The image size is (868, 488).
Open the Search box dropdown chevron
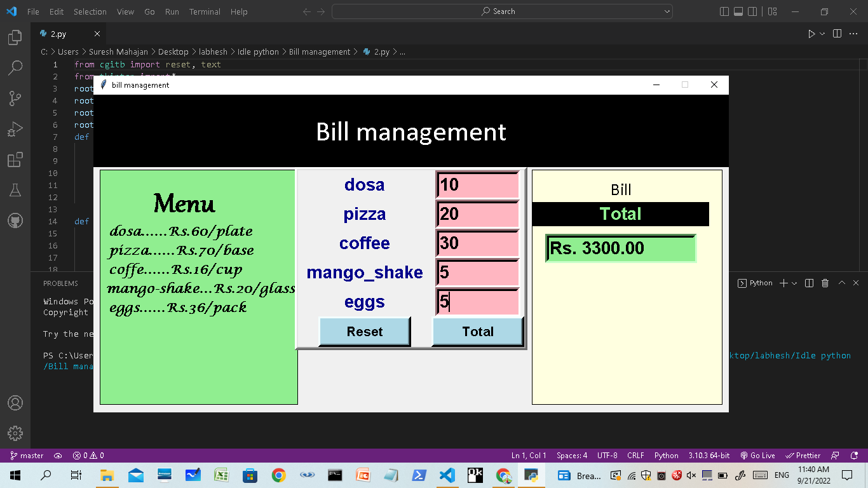tap(667, 11)
